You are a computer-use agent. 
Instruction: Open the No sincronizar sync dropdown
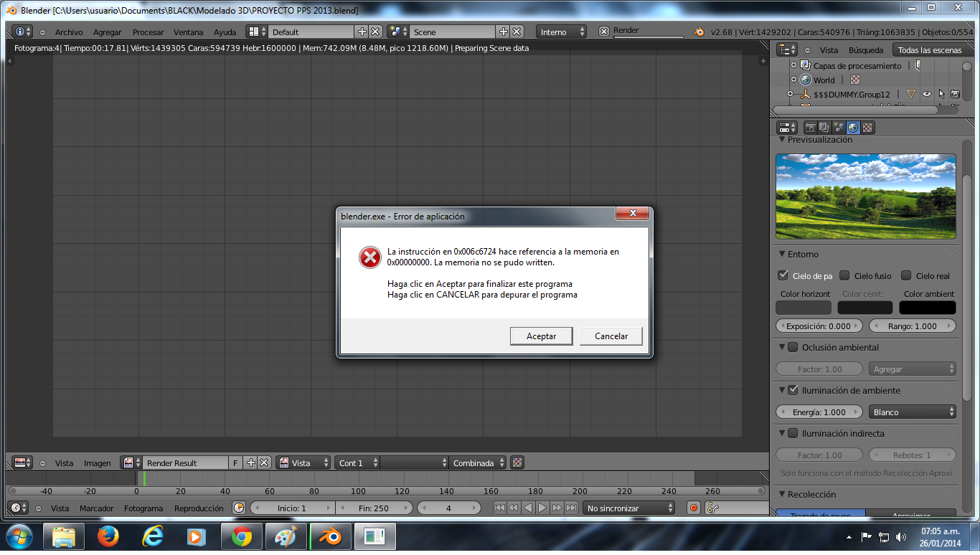coord(629,508)
